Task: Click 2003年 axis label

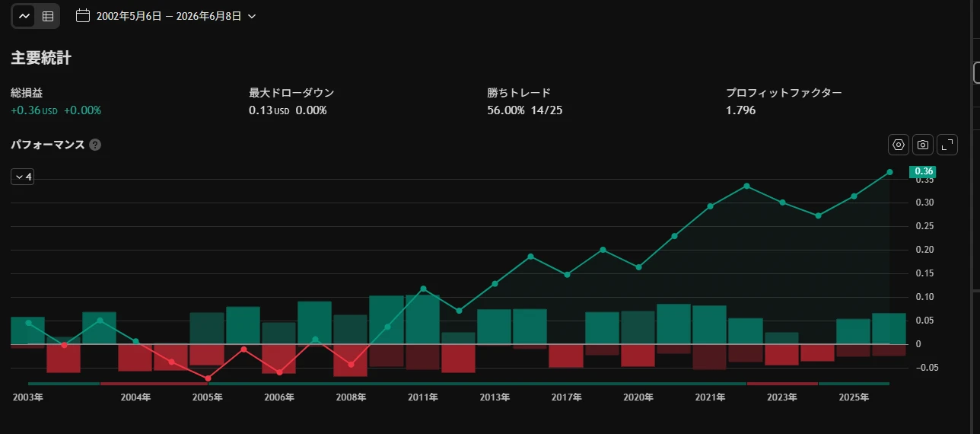Action: coord(28,397)
